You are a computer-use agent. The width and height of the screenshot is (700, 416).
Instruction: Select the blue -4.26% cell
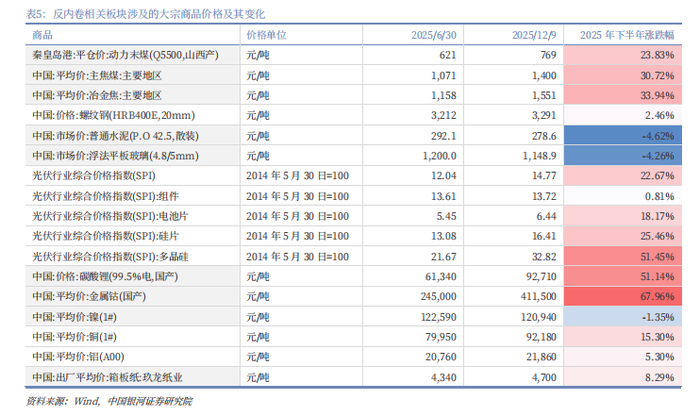click(x=623, y=156)
